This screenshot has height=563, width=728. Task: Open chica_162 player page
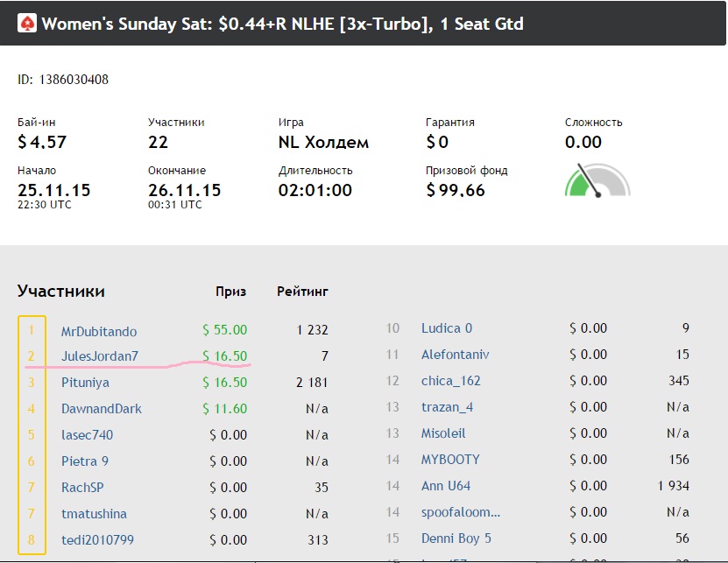coord(451,381)
